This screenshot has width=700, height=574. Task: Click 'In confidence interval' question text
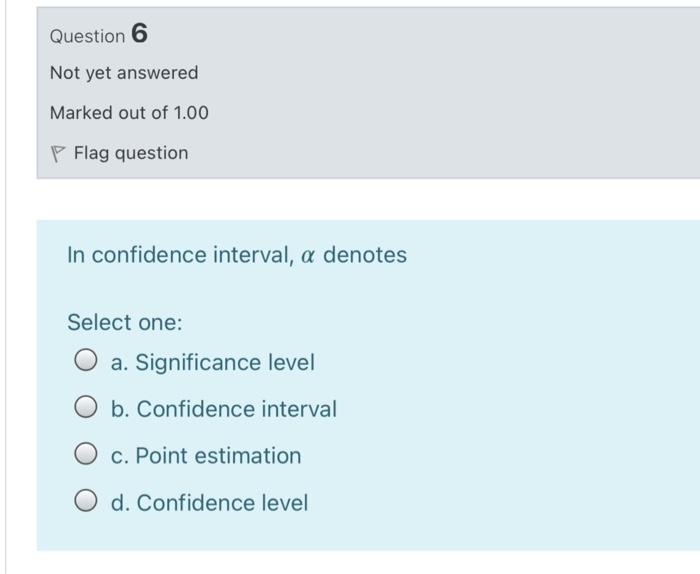click(180, 255)
